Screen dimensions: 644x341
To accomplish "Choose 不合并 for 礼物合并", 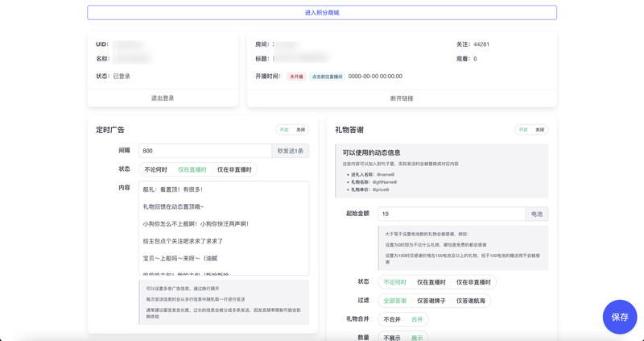I will (x=392, y=319).
